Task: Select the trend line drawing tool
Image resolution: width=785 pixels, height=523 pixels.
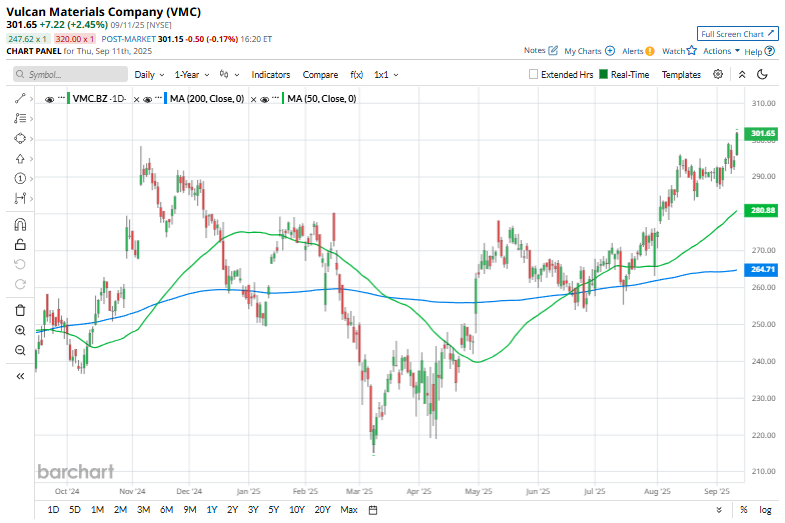Action: tap(20, 99)
